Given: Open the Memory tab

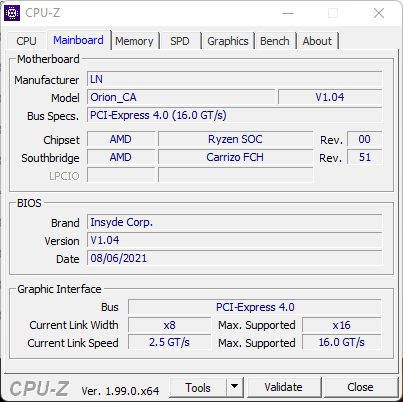Looking at the screenshot, I should (x=134, y=41).
